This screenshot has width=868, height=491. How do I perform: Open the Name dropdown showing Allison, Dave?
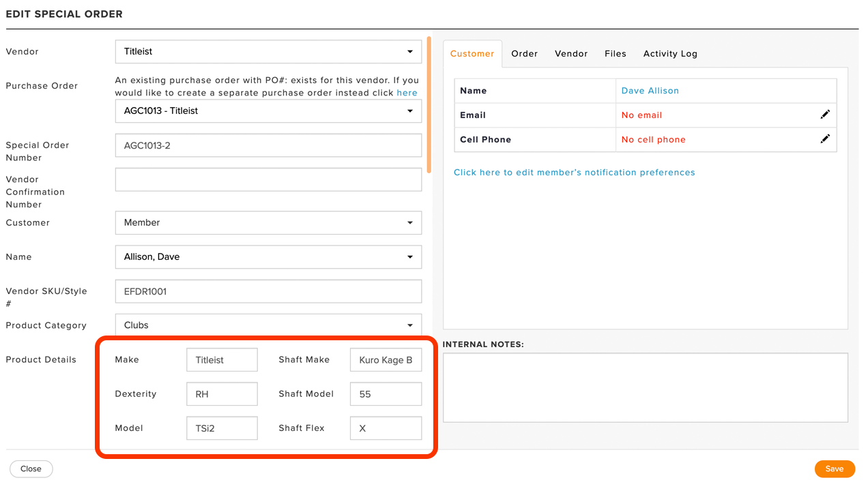[268, 257]
